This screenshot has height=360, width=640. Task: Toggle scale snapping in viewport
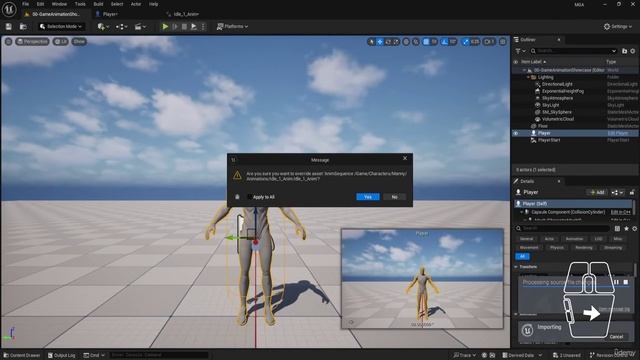(x=466, y=42)
